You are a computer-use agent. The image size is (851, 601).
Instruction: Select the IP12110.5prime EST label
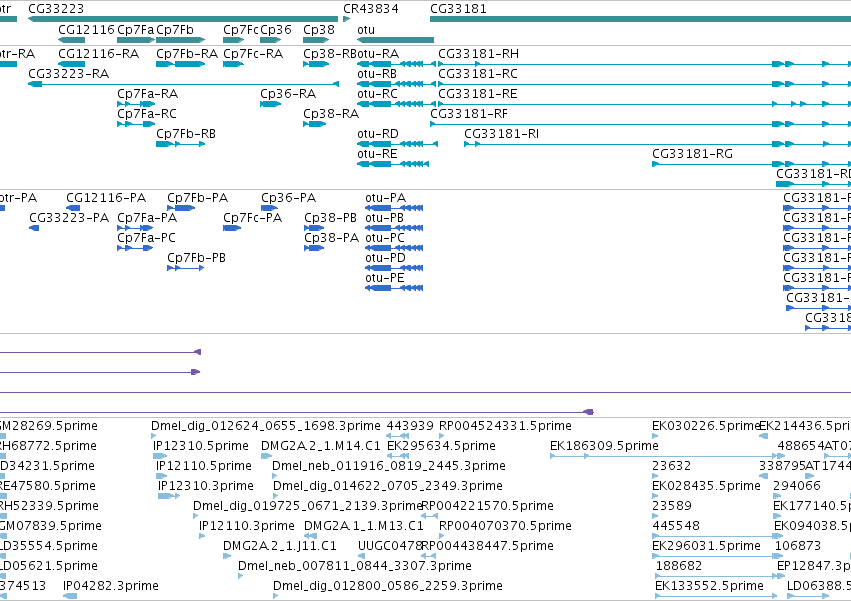point(204,466)
